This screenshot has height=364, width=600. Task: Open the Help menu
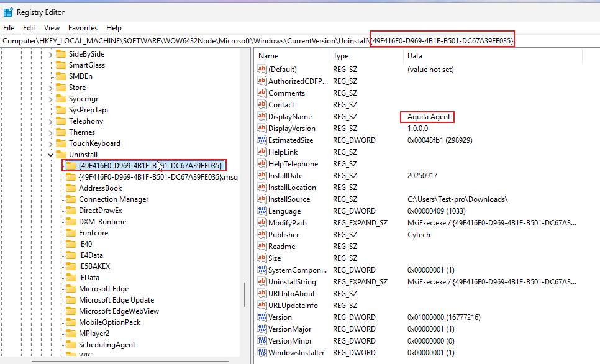[x=114, y=28]
